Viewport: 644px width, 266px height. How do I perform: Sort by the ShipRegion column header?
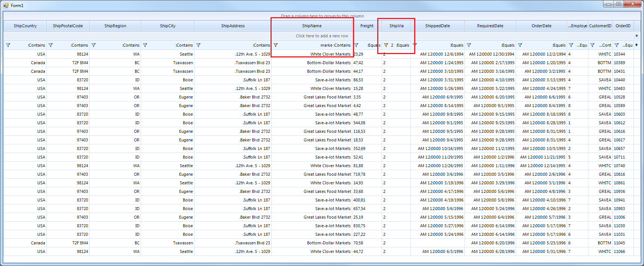tap(115, 26)
